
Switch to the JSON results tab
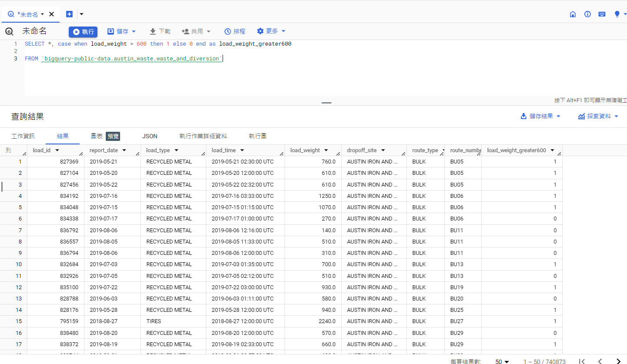(150, 136)
